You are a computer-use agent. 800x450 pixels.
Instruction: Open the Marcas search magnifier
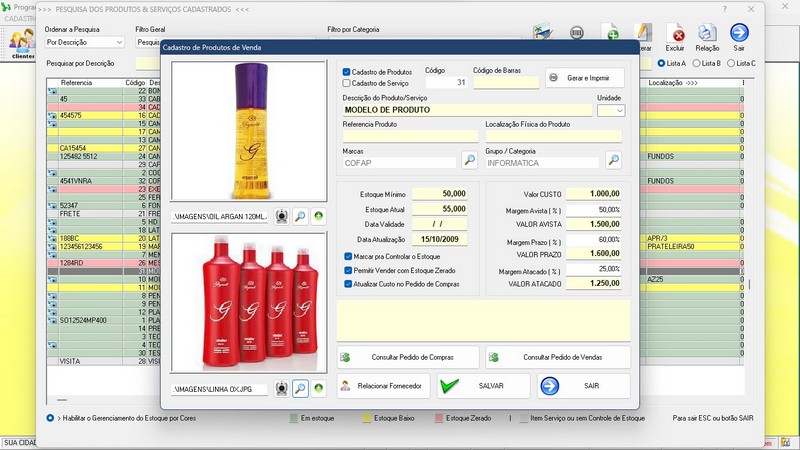tap(469, 160)
